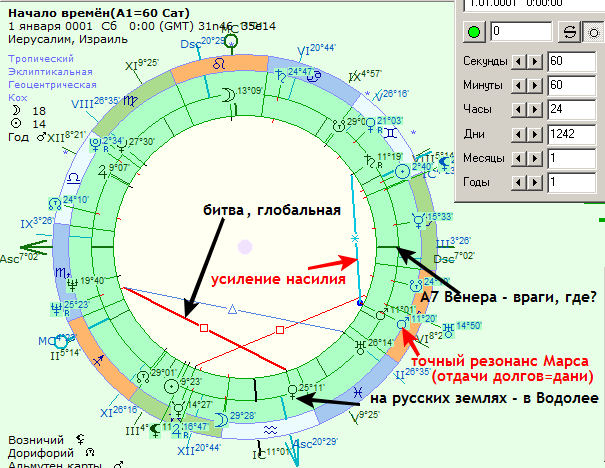
Task: Click the Годы value field
Action: point(572,182)
